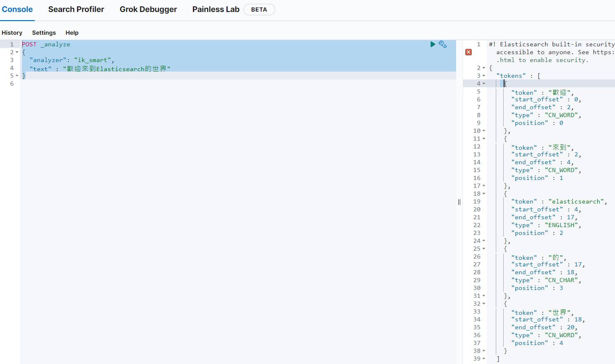Click "end_offset" : 20 line

[x=544, y=328]
